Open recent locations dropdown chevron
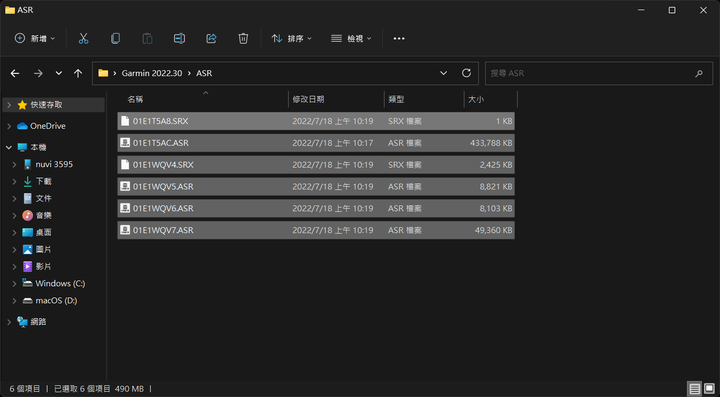This screenshot has width=720, height=397. coord(59,73)
